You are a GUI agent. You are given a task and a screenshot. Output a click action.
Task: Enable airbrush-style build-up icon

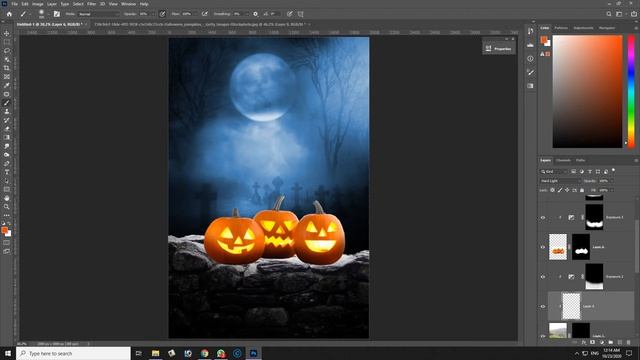point(204,14)
